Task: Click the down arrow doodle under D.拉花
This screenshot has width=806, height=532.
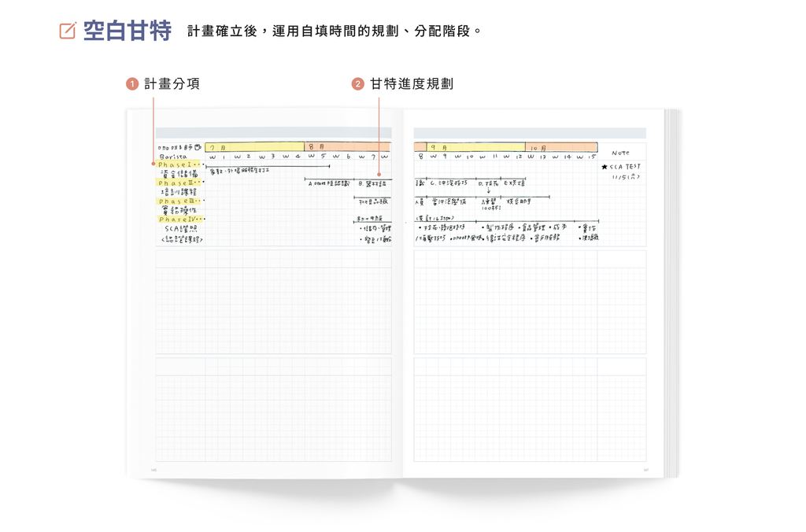Action: pos(488,190)
